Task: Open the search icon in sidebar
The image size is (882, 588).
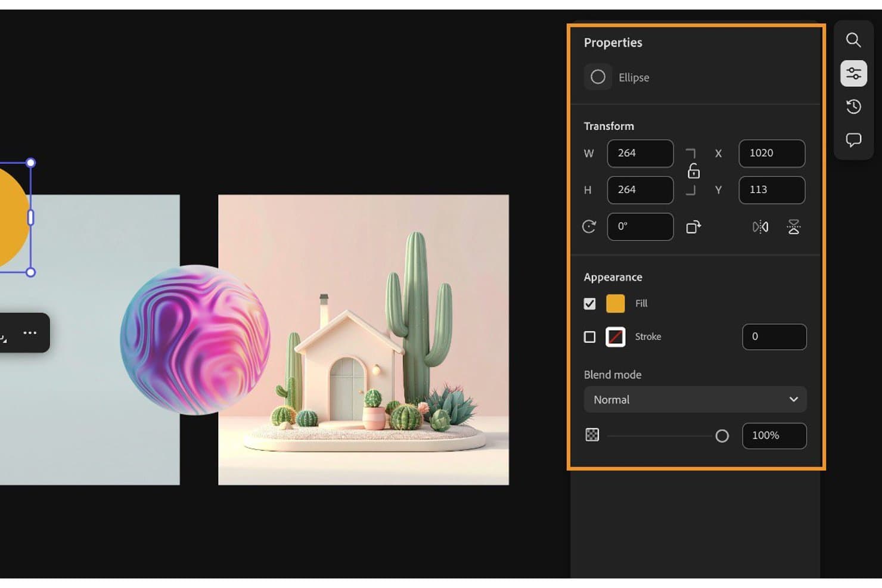Action: (x=853, y=40)
